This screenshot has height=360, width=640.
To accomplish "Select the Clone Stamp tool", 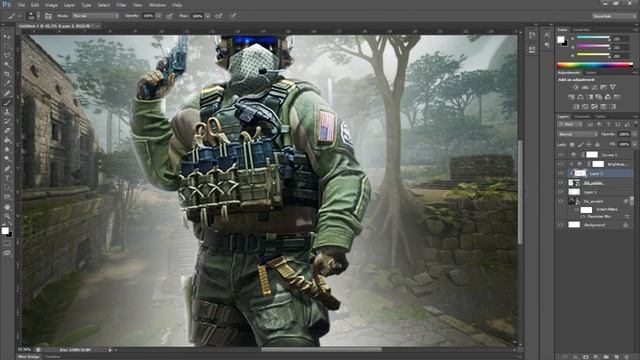I will [x=7, y=112].
